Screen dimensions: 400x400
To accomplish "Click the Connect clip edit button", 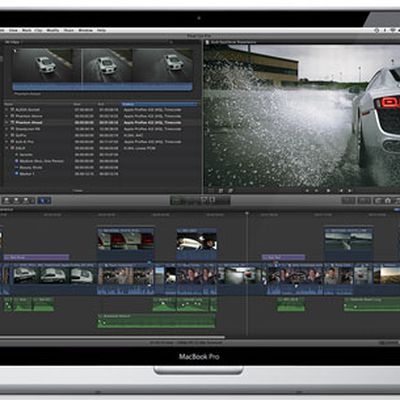I will click(x=6, y=201).
